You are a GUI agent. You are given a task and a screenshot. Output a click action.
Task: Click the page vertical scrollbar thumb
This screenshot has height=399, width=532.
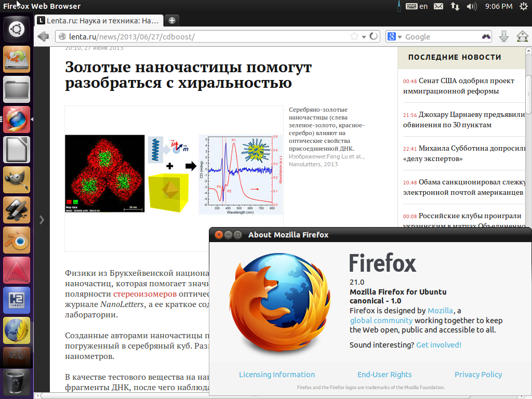(528, 95)
